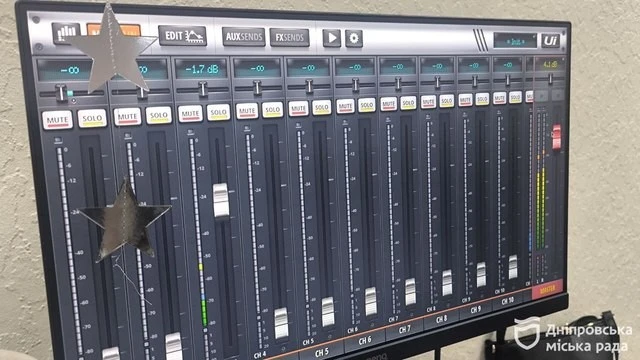Mute CH 4

[247, 111]
